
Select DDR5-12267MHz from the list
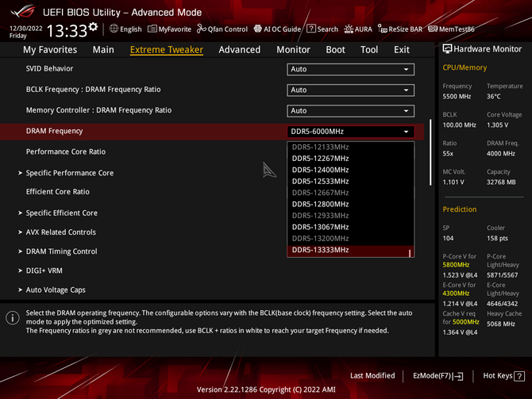350,159
